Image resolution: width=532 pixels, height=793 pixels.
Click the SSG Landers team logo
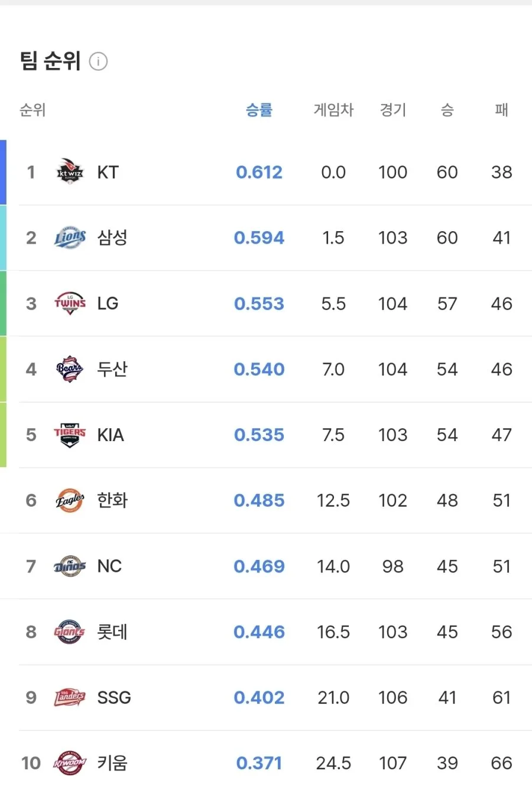pyautogui.click(x=70, y=697)
